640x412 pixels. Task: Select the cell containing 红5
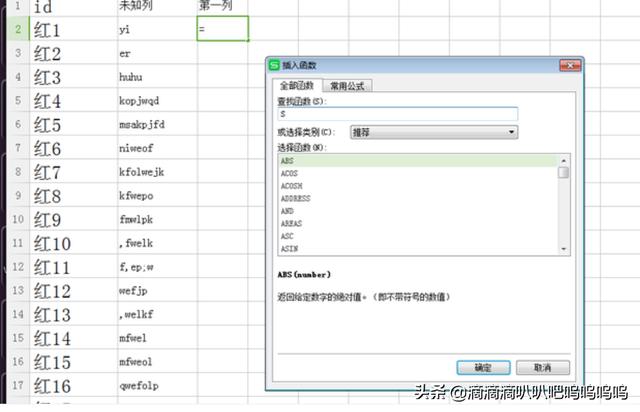[x=73, y=124]
